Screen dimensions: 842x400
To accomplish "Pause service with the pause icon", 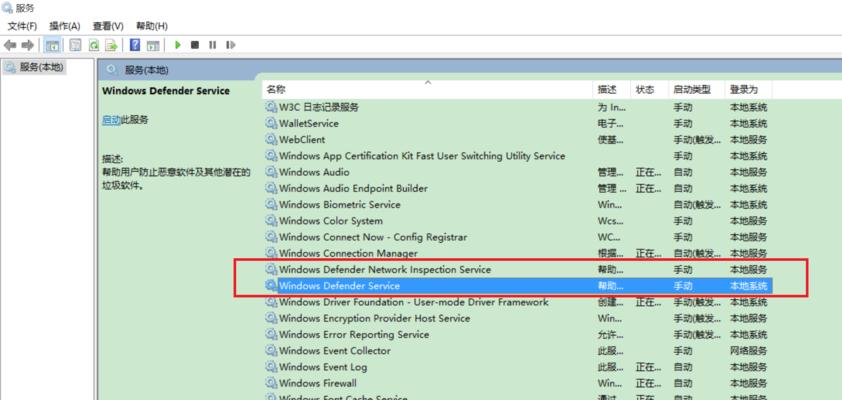I will click(213, 45).
